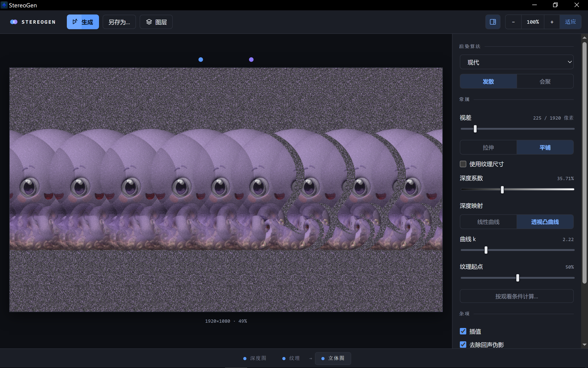The height and width of the screenshot is (368, 588).
Task: Zoom out with the minus button
Action: [513, 22]
